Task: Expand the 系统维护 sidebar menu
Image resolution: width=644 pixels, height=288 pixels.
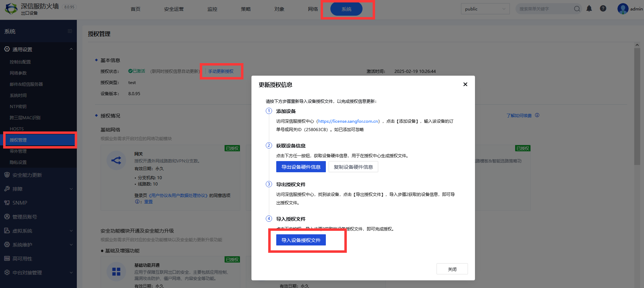Action: click(x=71, y=245)
